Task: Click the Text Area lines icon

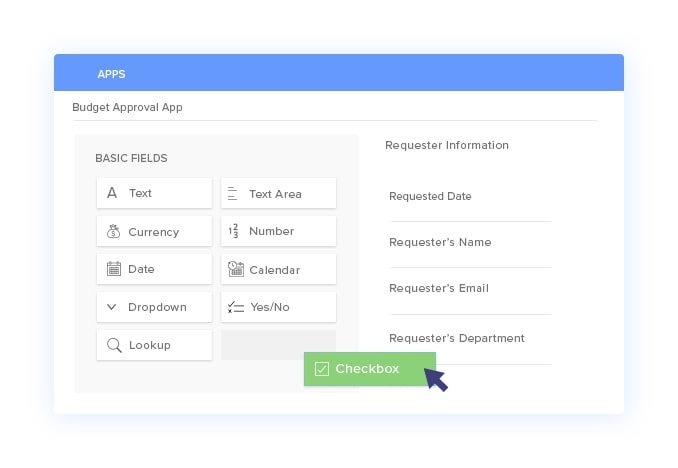Action: click(x=233, y=193)
